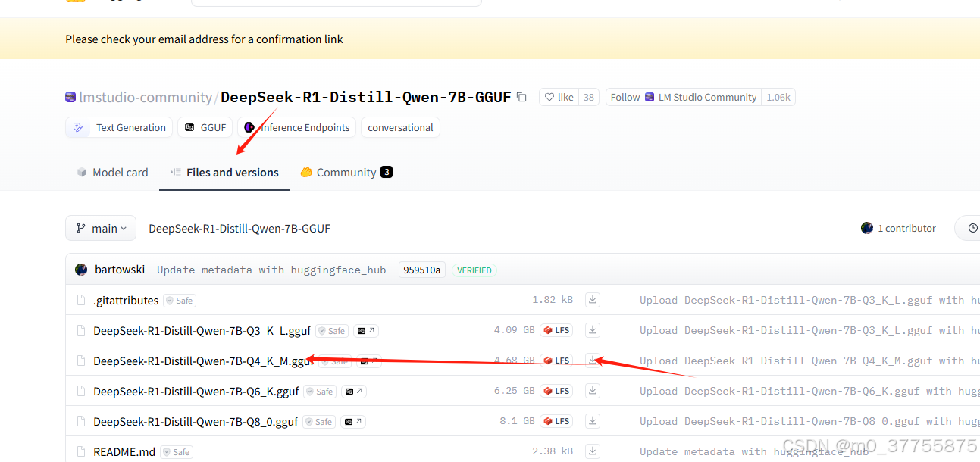Open the DeepSeek-R1-Distill-Qwen-7B-Q8_0.gguf file
This screenshot has height=462, width=980.
click(196, 421)
